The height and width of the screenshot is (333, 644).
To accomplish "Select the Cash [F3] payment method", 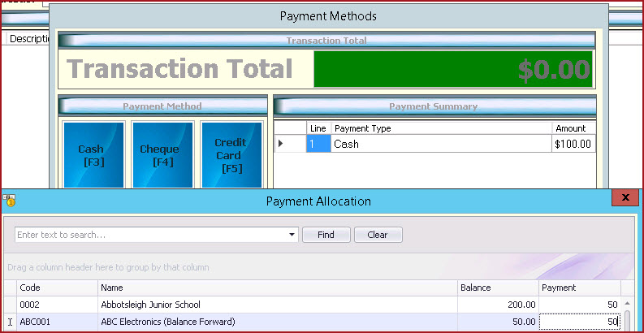I will 93,155.
